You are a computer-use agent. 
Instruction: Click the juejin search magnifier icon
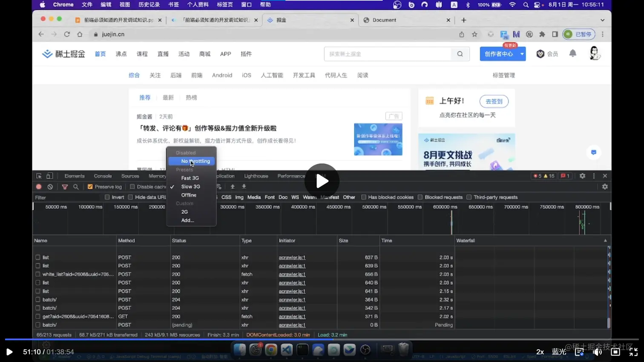coord(460,54)
